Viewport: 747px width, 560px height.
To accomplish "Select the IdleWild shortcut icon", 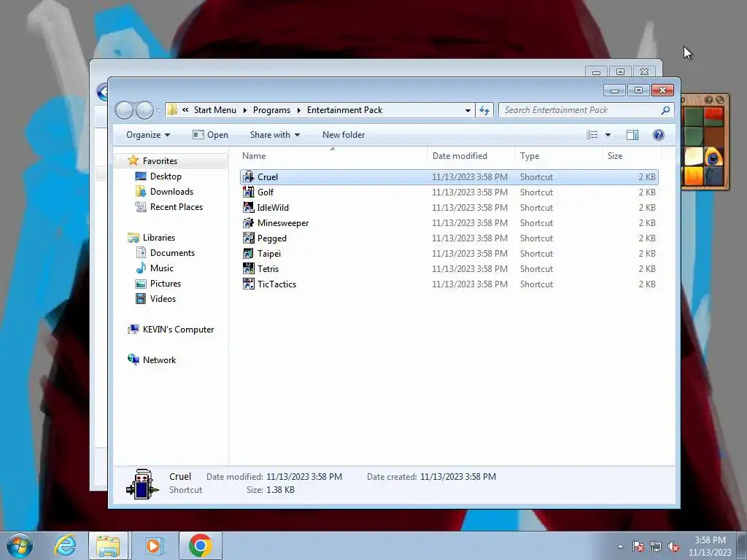I will point(248,208).
